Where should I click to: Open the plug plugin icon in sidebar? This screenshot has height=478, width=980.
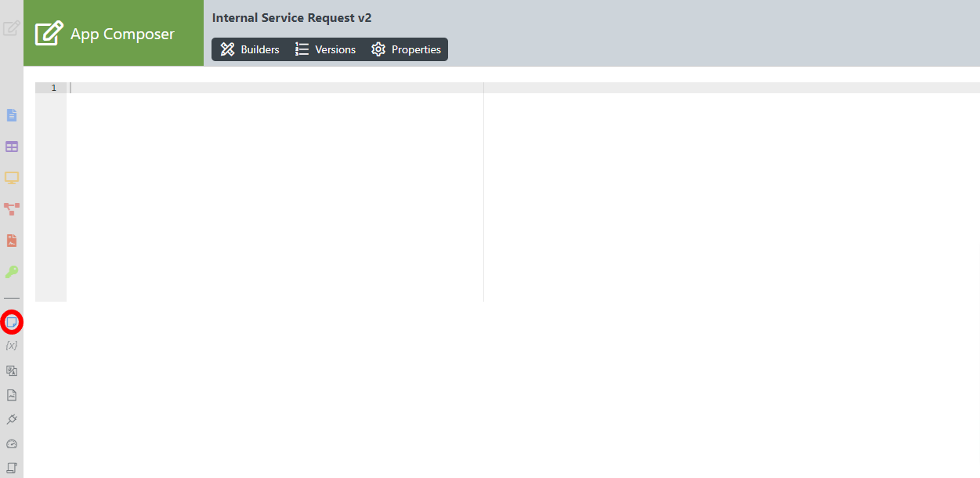[12, 419]
